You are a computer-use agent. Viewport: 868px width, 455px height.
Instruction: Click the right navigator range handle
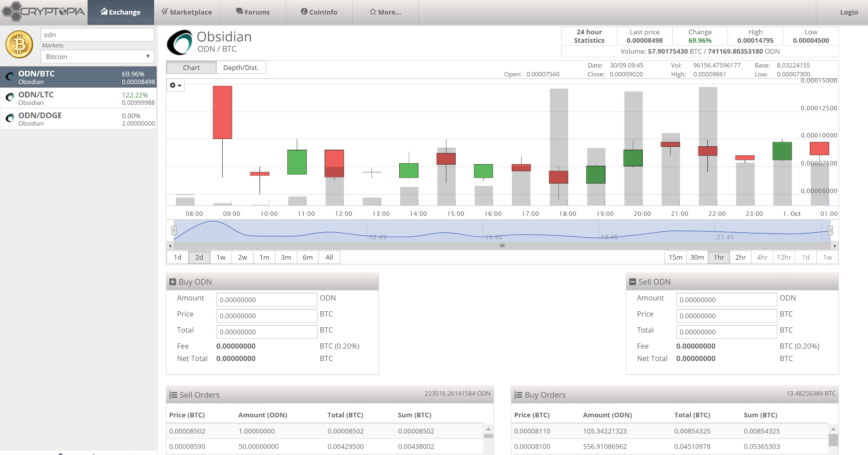click(830, 231)
